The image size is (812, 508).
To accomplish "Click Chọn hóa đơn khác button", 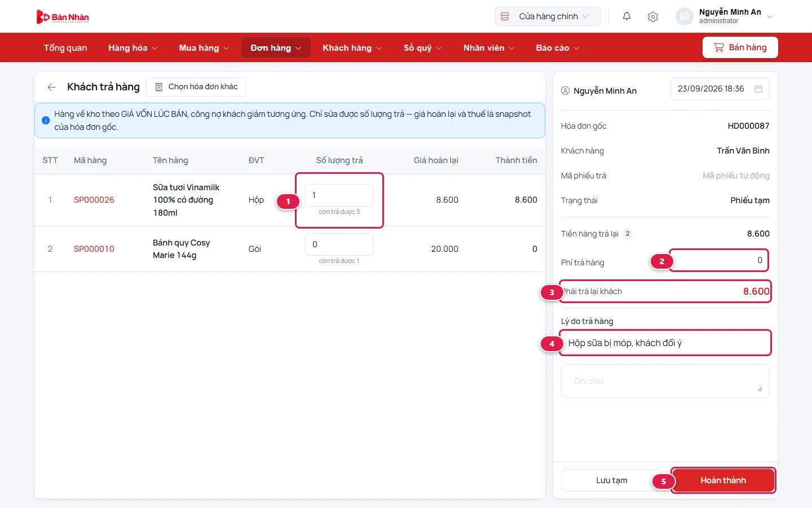I will click(196, 87).
